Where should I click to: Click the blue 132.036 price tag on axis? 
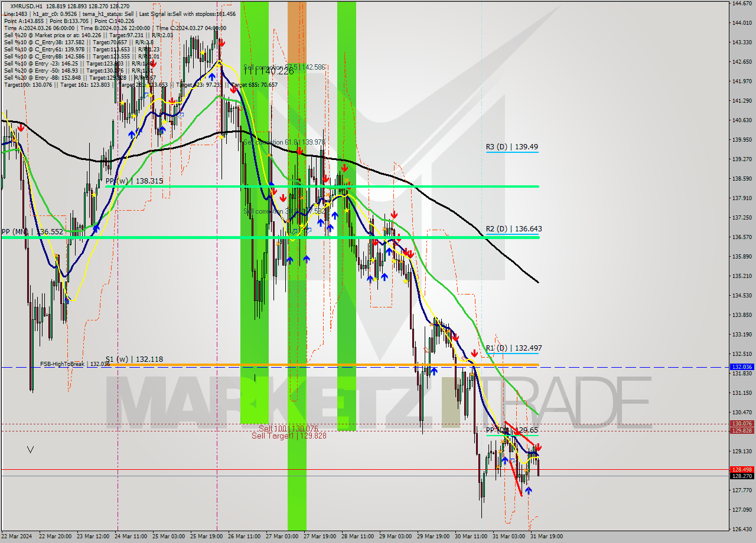[742, 367]
